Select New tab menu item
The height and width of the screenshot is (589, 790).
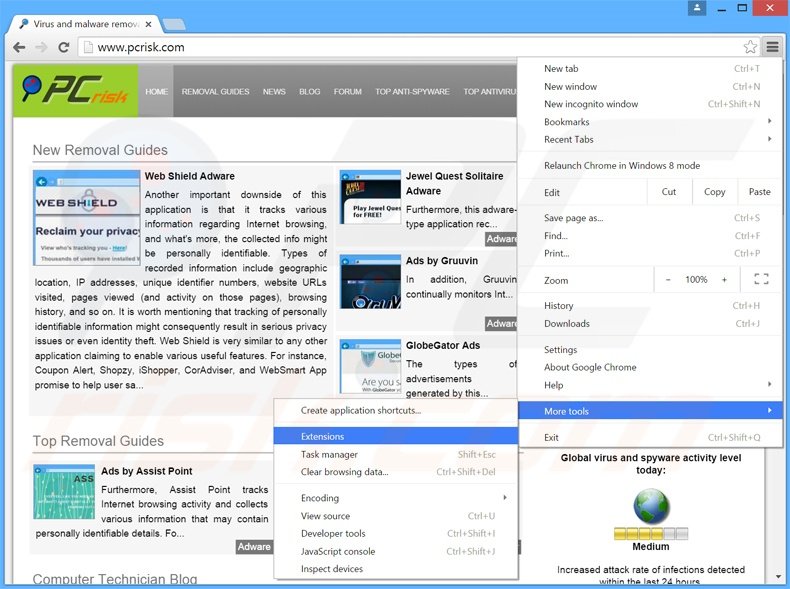click(x=650, y=69)
